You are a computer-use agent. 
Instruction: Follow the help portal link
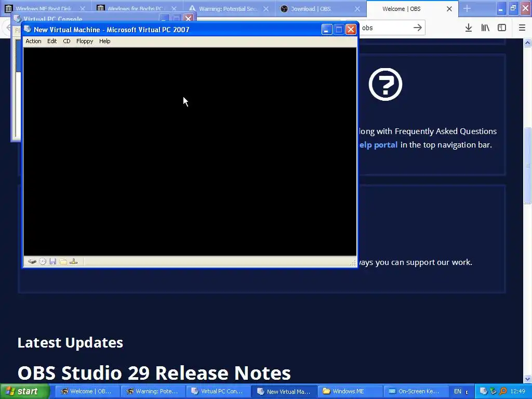tap(378, 145)
